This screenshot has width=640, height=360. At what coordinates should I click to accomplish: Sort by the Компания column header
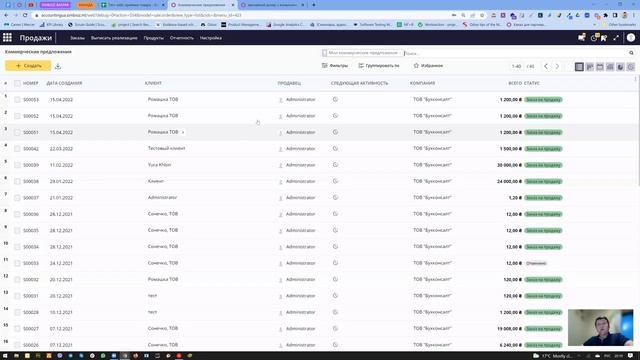[x=422, y=83]
